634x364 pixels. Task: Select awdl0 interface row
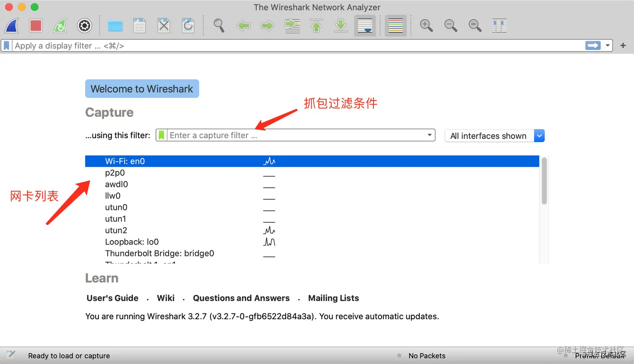312,184
